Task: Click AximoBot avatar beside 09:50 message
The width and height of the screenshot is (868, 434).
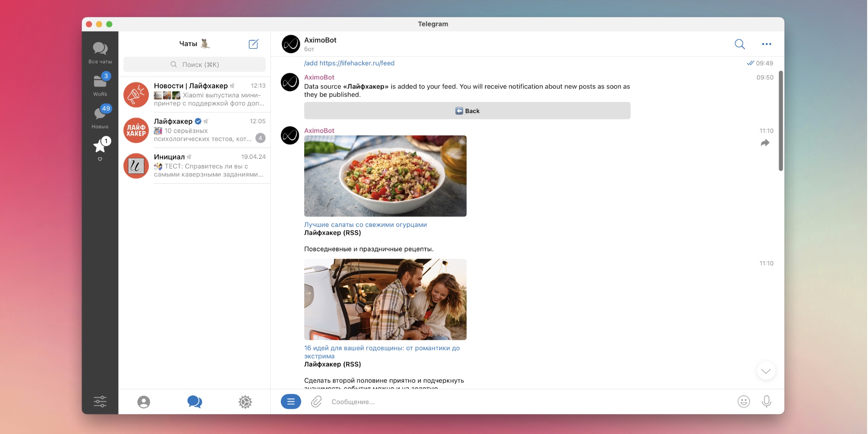Action: coord(290,82)
